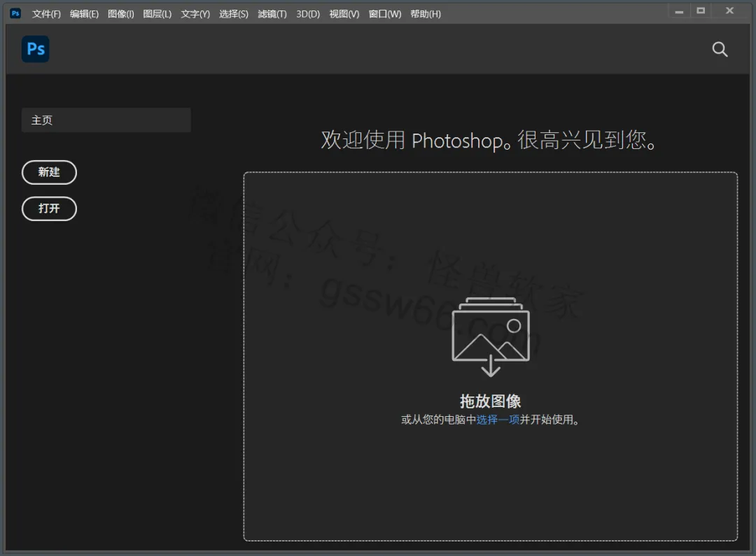Open the 编辑(E) menu
The image size is (756, 556).
[84, 14]
